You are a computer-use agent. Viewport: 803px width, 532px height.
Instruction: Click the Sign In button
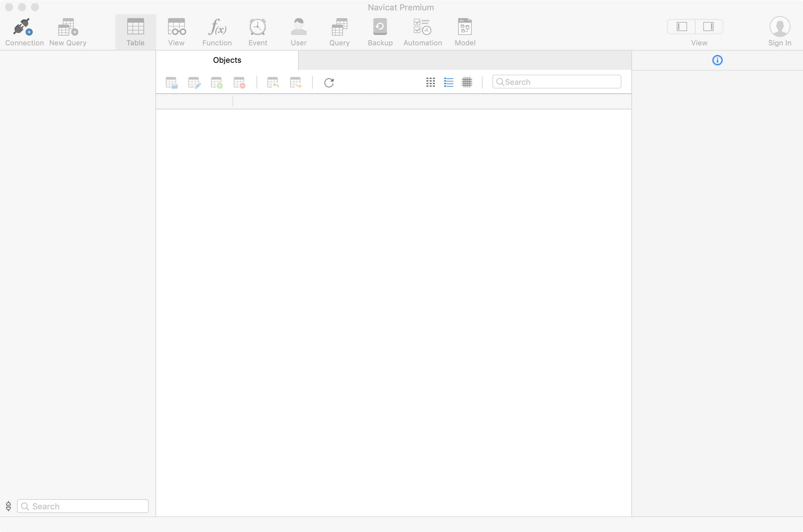[x=779, y=30]
